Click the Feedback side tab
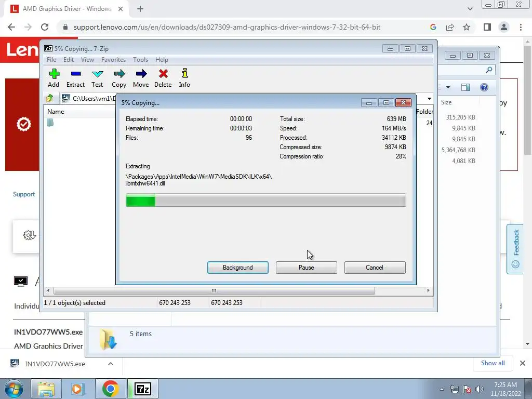The width and height of the screenshot is (532, 399). point(516,249)
